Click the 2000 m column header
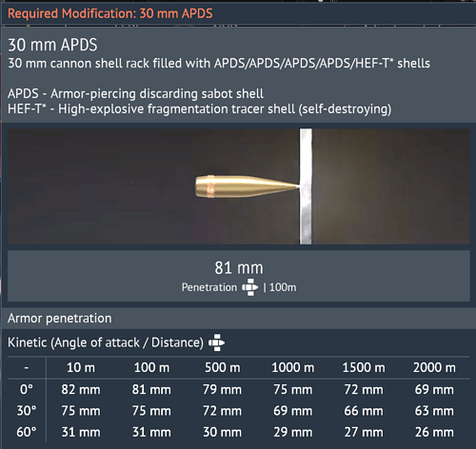476x449 pixels. tap(434, 367)
